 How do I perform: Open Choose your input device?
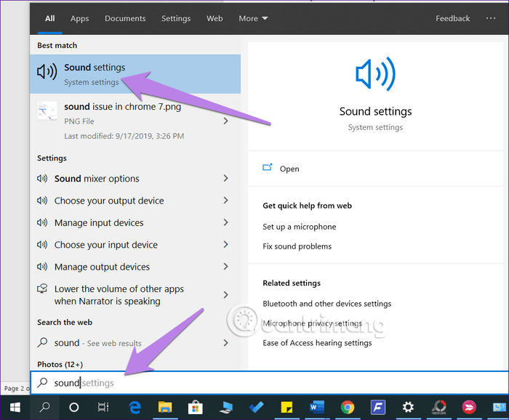point(106,245)
